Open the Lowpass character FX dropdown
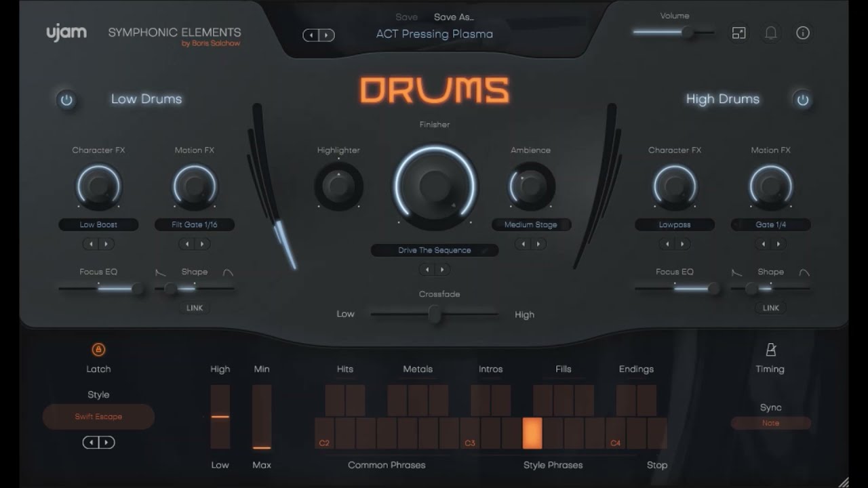 pyautogui.click(x=675, y=225)
